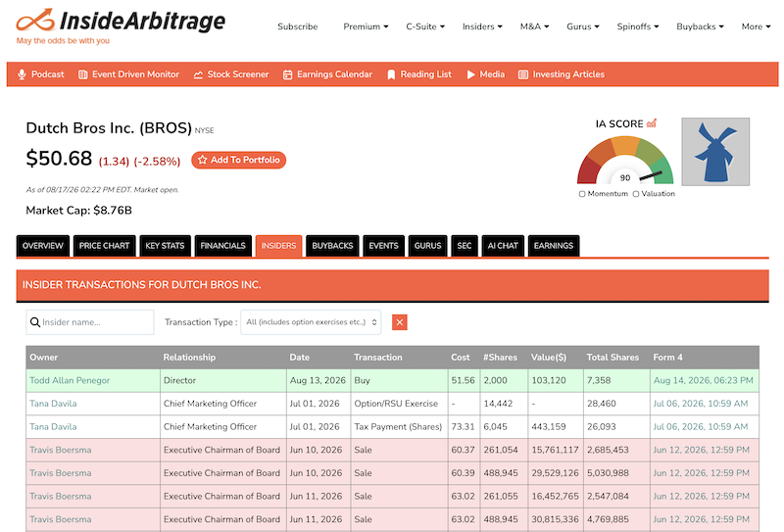Click the Earnings Calendar icon

click(287, 74)
